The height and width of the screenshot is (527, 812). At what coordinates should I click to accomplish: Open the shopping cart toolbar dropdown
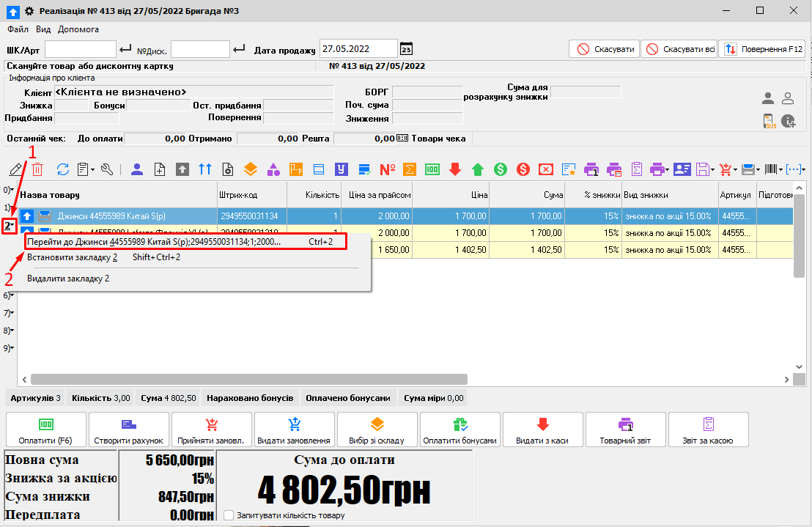point(735,170)
